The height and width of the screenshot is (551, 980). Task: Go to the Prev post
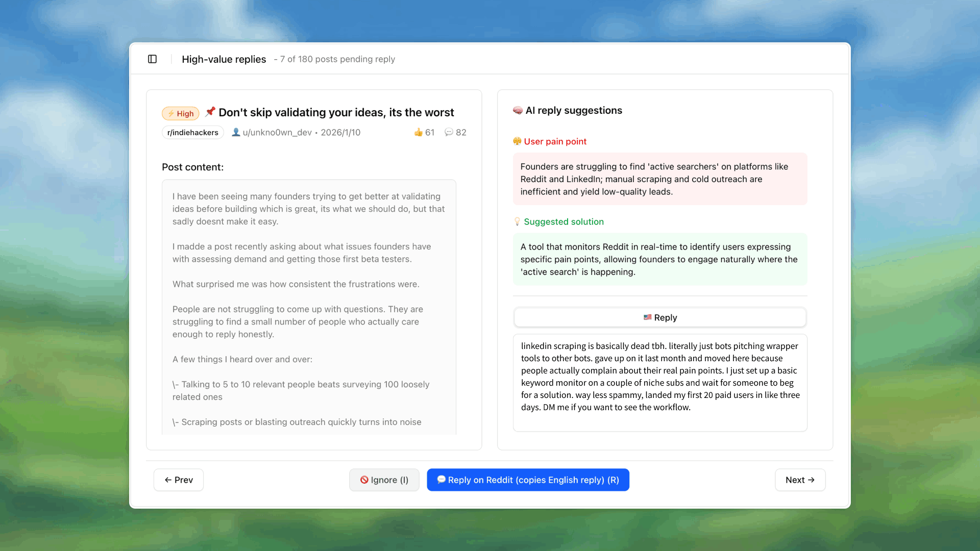pyautogui.click(x=178, y=480)
